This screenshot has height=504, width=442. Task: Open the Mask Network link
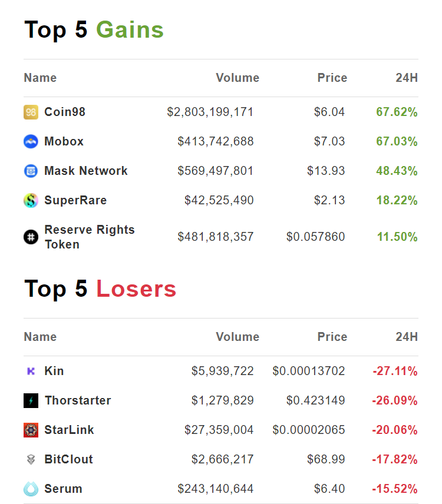[86, 171]
